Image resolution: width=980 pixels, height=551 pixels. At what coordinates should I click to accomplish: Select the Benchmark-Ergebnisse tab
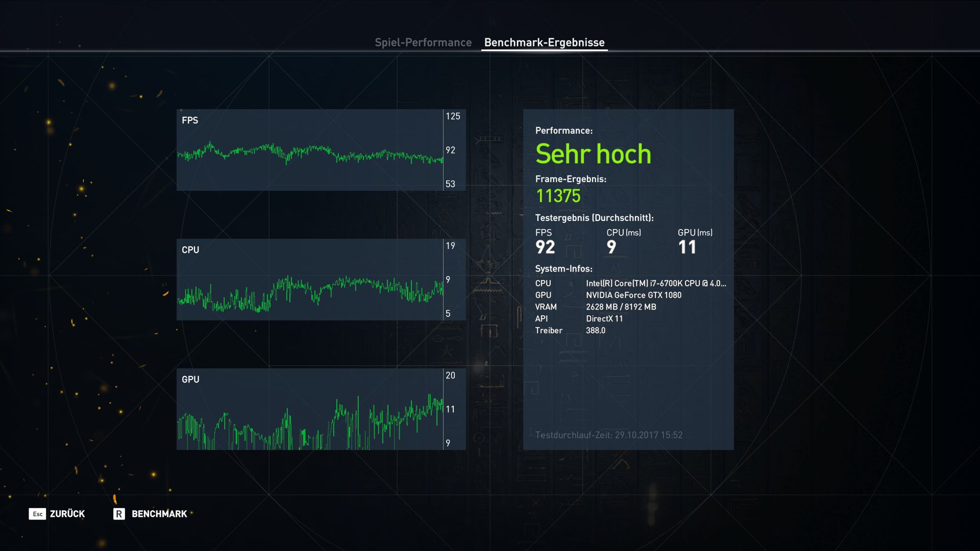(544, 42)
